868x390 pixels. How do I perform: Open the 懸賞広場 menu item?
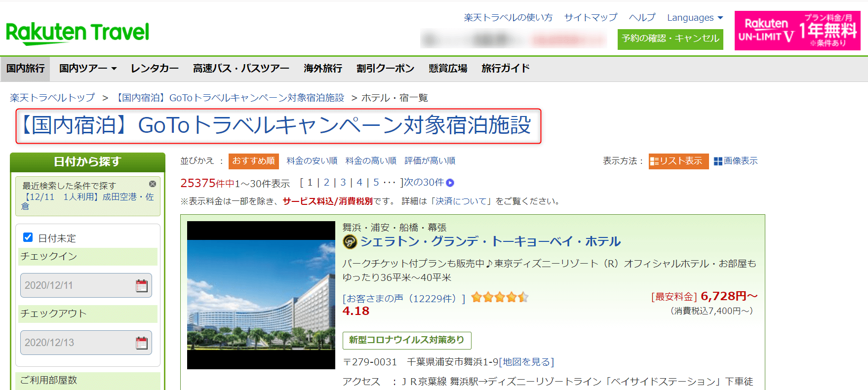coord(448,69)
